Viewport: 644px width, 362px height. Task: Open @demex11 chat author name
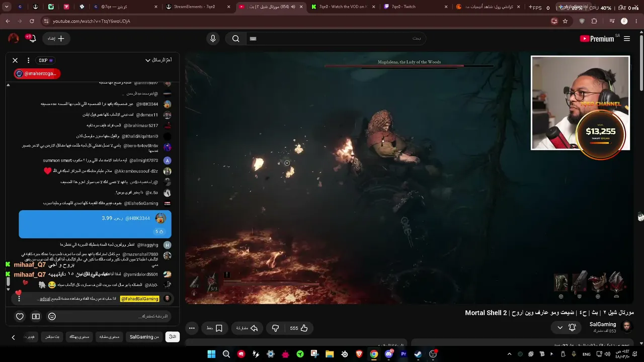pos(147,115)
